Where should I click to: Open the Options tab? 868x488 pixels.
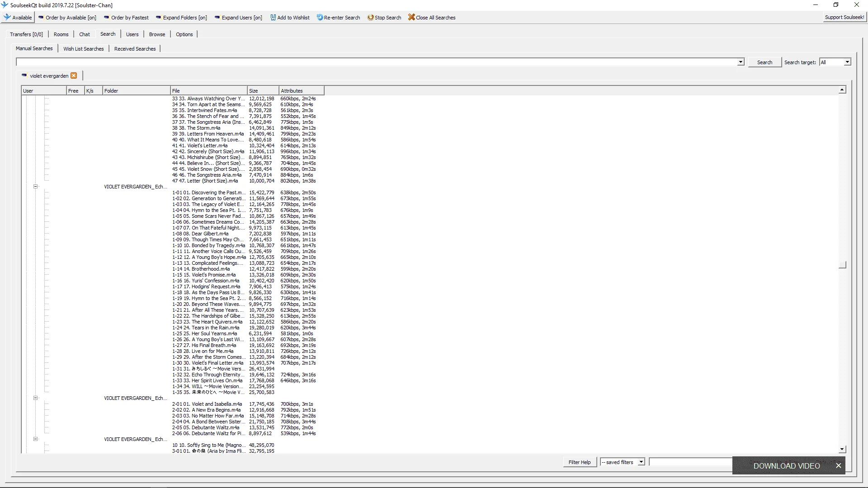tap(184, 34)
